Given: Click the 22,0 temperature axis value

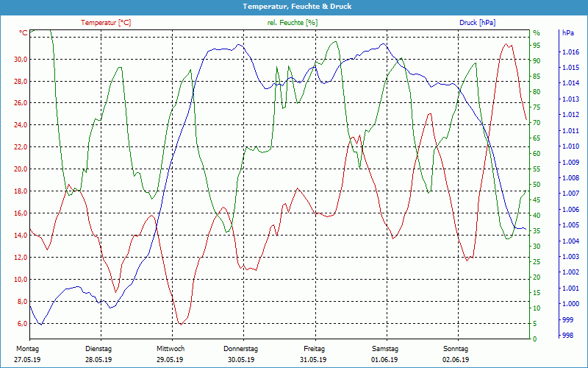Looking at the screenshot, I should 21,146.
